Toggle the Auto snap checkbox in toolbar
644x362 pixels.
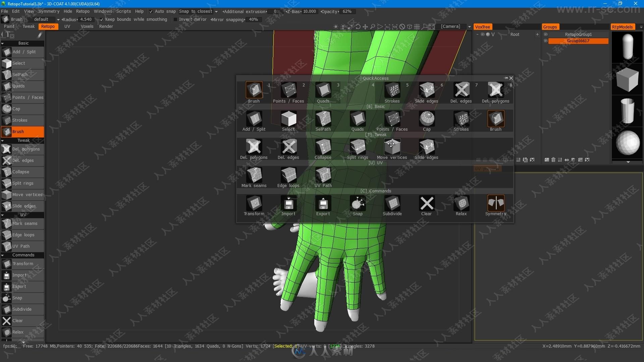click(x=149, y=11)
